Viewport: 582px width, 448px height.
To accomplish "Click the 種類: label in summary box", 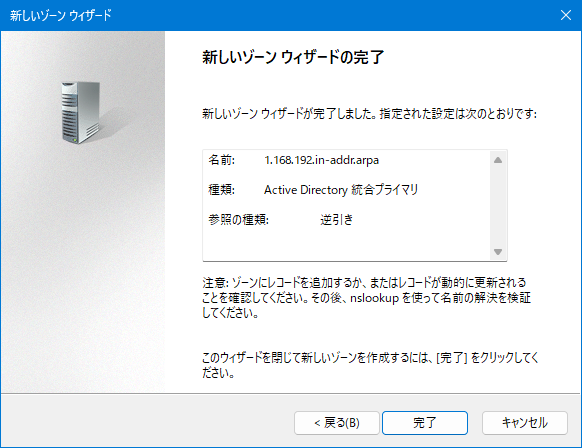I will (222, 190).
